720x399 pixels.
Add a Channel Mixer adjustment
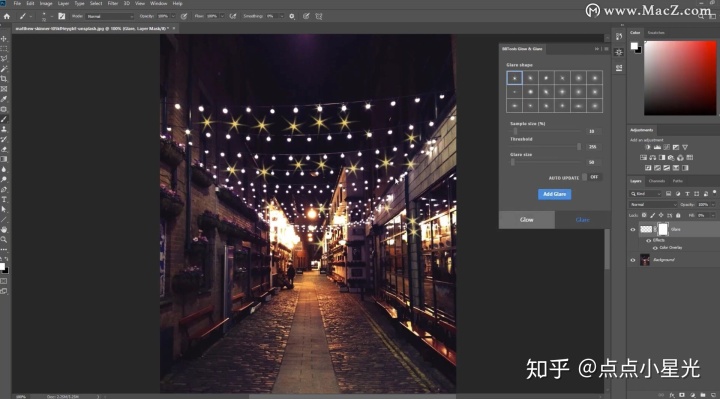(x=680, y=157)
